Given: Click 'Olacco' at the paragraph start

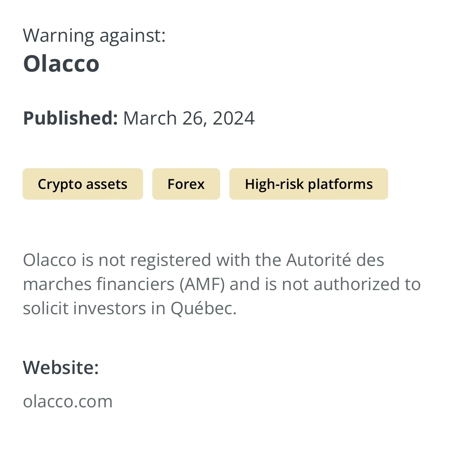Looking at the screenshot, I should coord(50,260).
